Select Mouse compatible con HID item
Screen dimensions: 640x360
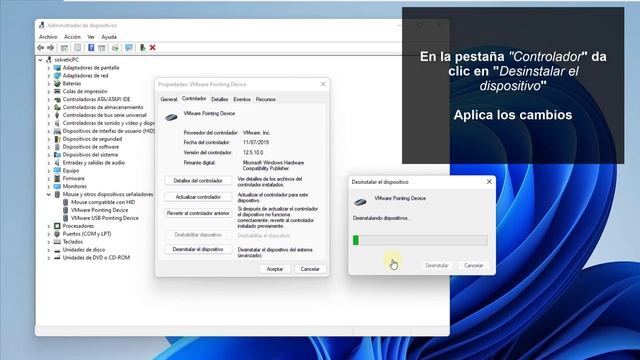click(103, 202)
